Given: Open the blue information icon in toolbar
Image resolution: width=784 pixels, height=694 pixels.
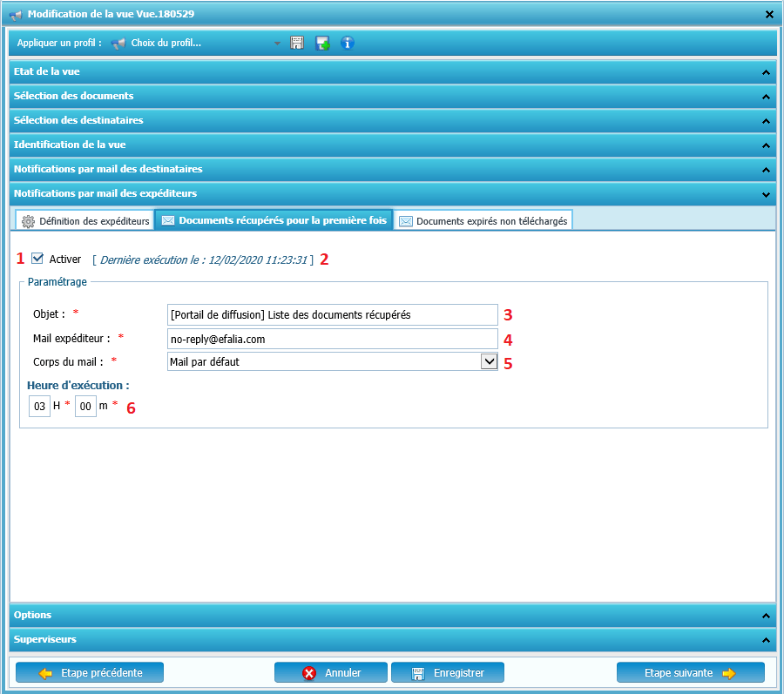Looking at the screenshot, I should [x=348, y=43].
